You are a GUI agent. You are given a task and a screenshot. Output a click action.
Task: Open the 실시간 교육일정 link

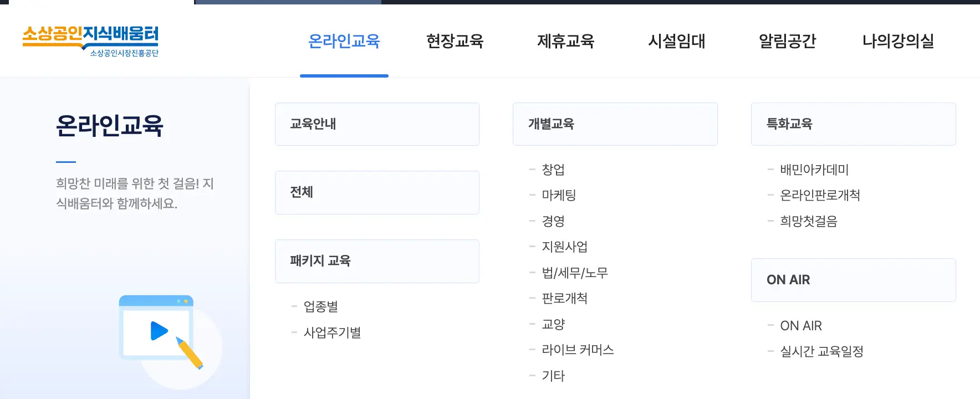(822, 351)
